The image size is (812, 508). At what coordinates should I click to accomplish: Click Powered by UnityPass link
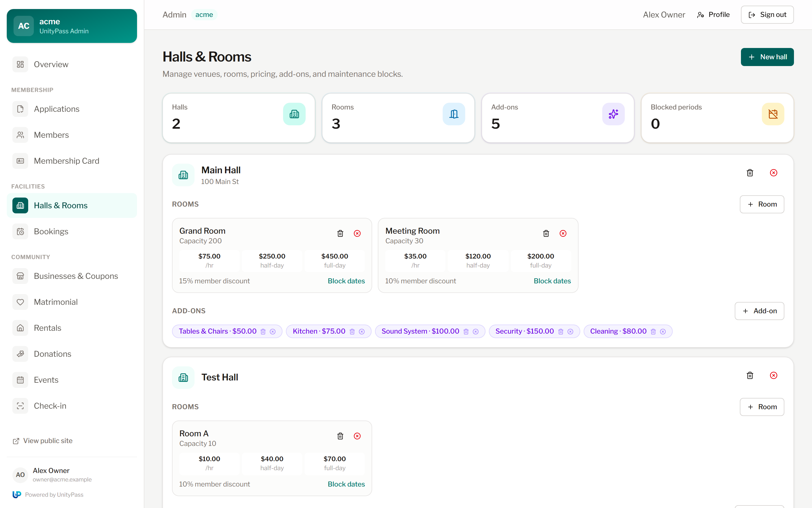(48, 494)
